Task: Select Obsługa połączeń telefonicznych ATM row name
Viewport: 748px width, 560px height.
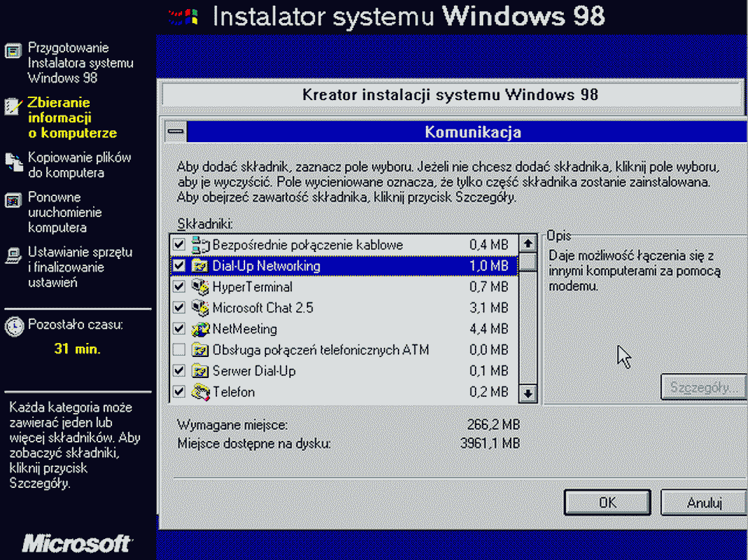Action: pyautogui.click(x=321, y=350)
